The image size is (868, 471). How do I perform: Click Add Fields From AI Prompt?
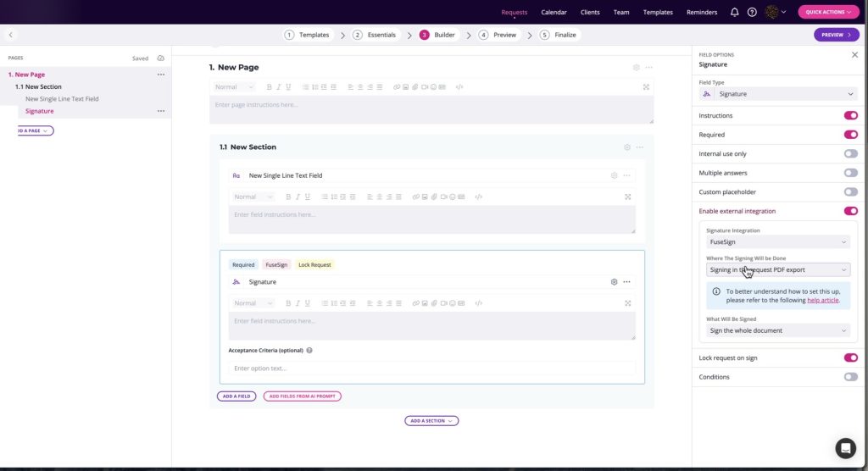pyautogui.click(x=303, y=396)
